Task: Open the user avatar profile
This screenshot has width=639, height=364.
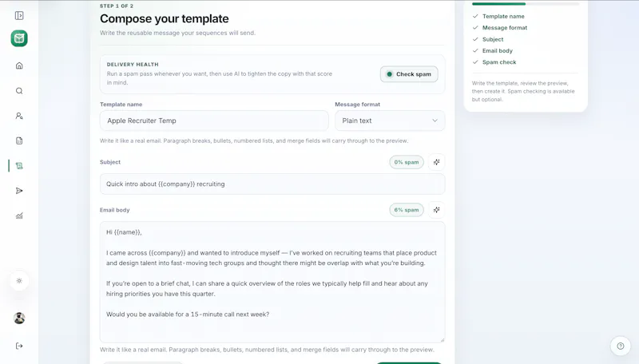Action: 19,318
